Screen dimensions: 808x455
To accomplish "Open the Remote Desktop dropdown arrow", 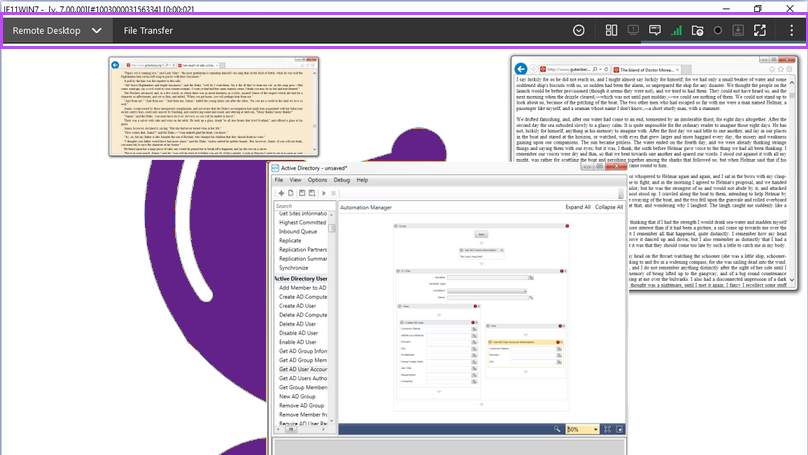I will [97, 31].
